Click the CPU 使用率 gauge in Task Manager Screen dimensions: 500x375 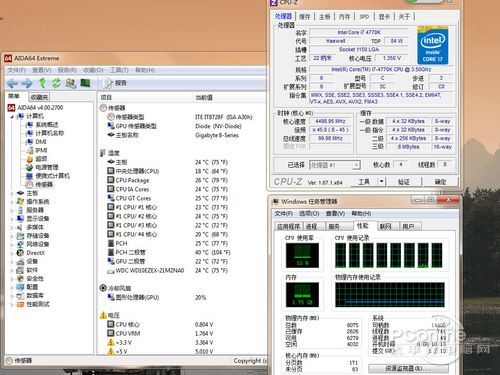(x=302, y=256)
